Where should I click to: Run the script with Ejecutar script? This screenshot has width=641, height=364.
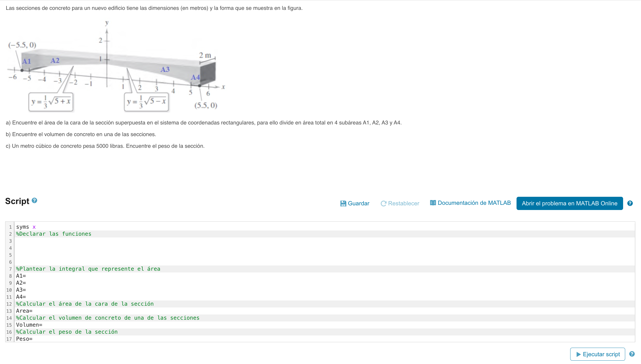pyautogui.click(x=597, y=354)
